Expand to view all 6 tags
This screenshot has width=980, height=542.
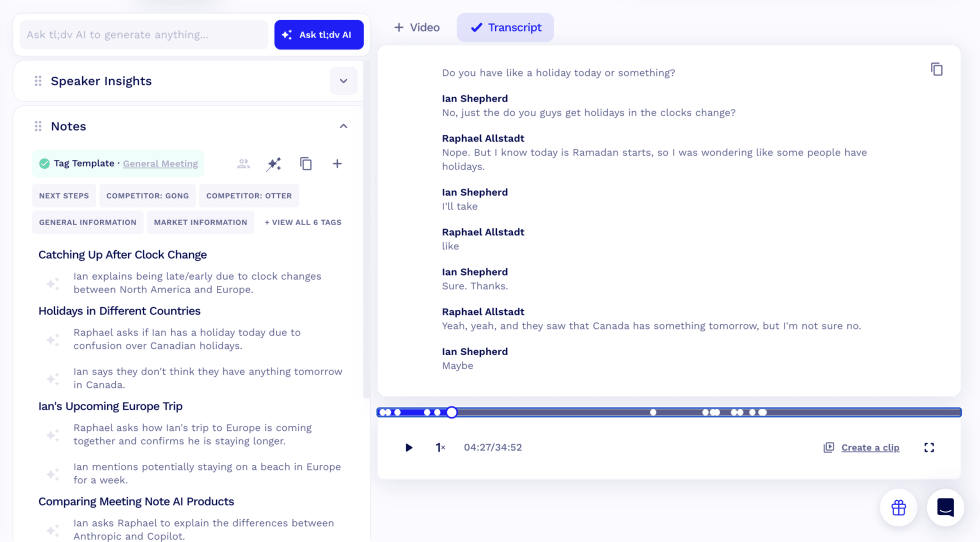click(x=303, y=221)
